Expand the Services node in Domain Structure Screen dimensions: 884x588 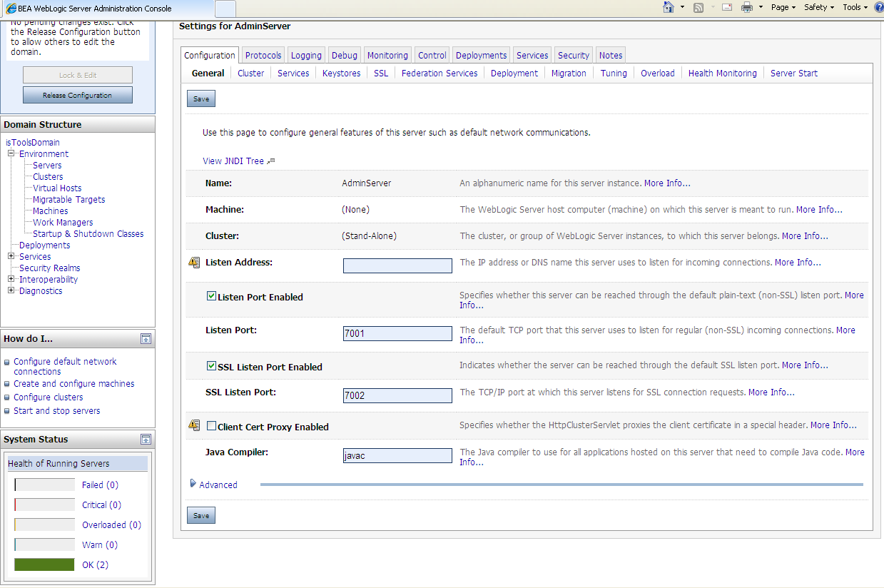pos(11,256)
